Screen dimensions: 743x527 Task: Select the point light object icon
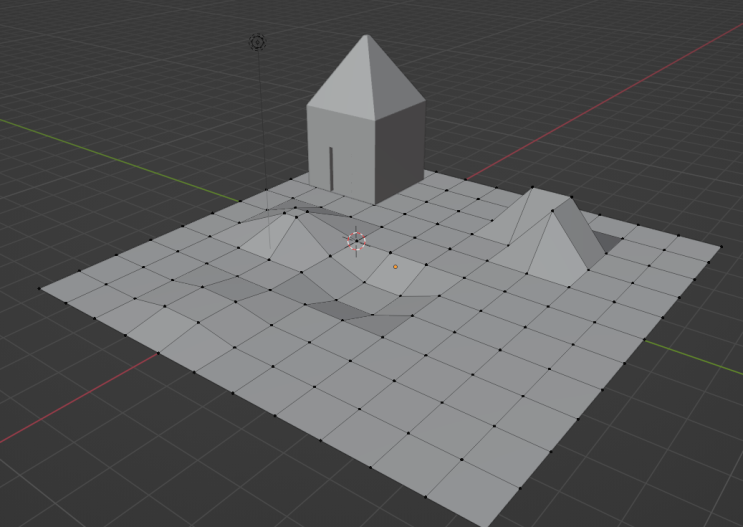coord(258,43)
